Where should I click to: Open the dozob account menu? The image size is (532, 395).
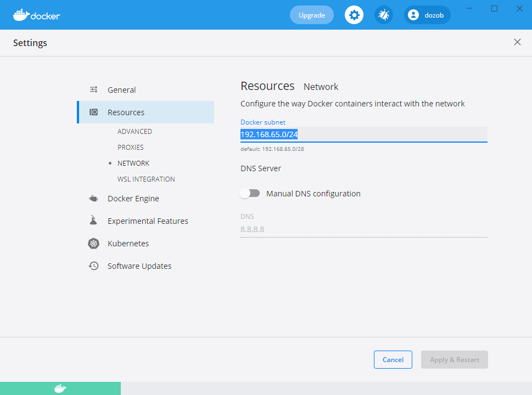click(427, 15)
